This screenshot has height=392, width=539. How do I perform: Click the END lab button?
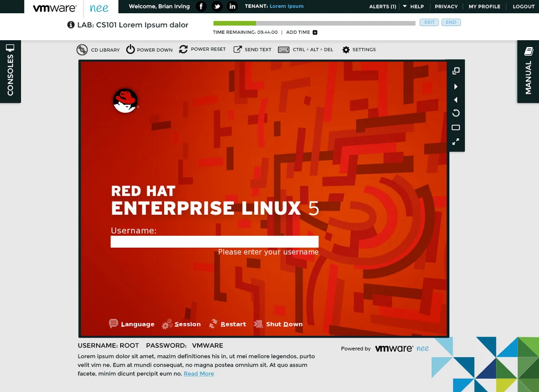coord(451,23)
